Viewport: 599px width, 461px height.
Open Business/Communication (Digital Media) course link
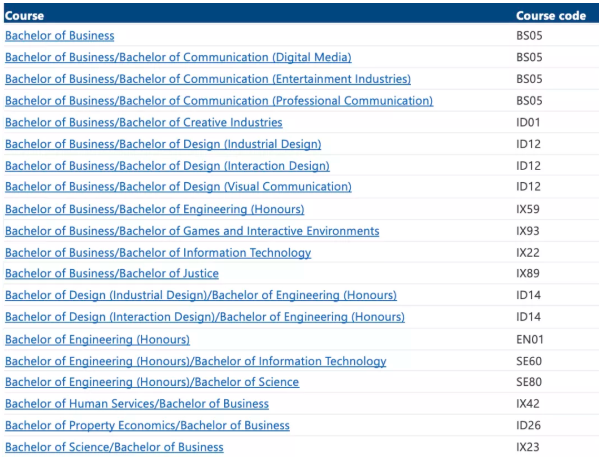178,57
